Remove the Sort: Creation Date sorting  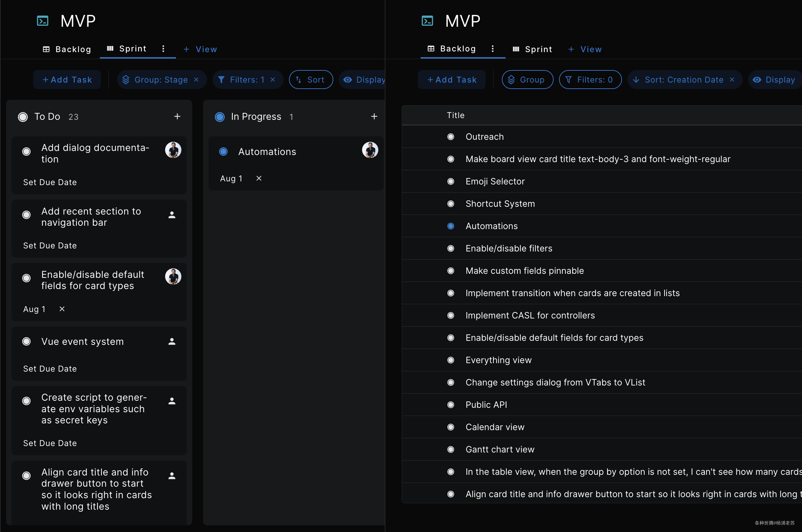(x=732, y=80)
